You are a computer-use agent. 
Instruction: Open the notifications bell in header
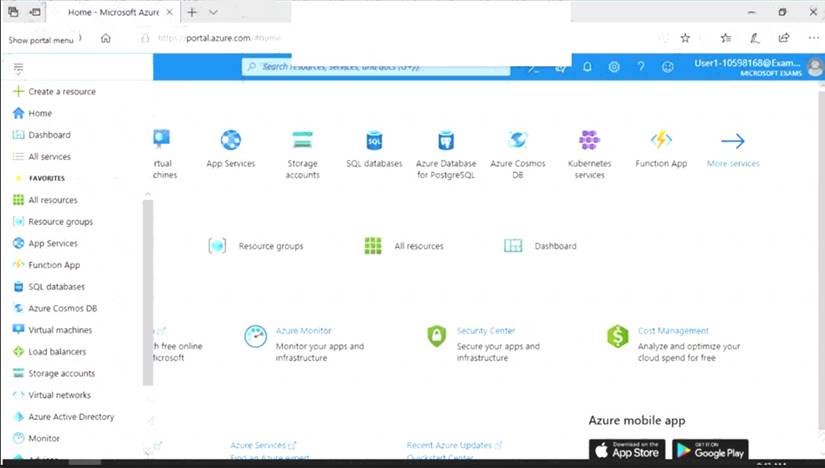(587, 67)
